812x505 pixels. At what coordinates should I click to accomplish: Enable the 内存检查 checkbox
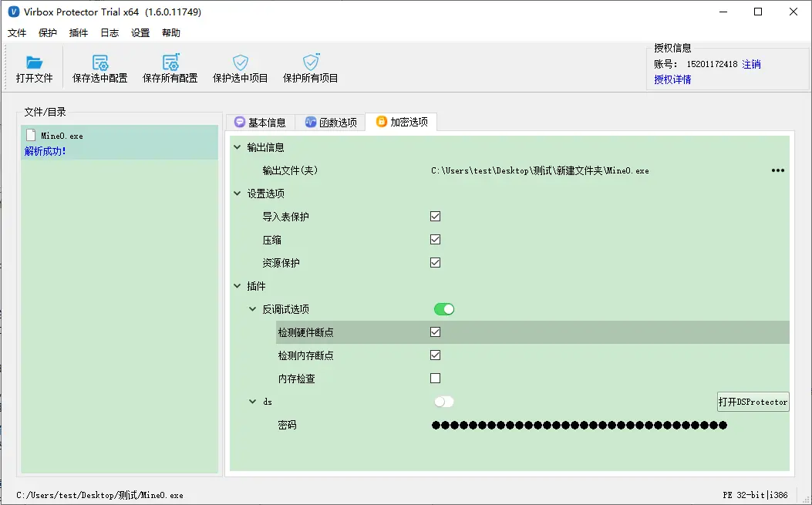pyautogui.click(x=436, y=378)
